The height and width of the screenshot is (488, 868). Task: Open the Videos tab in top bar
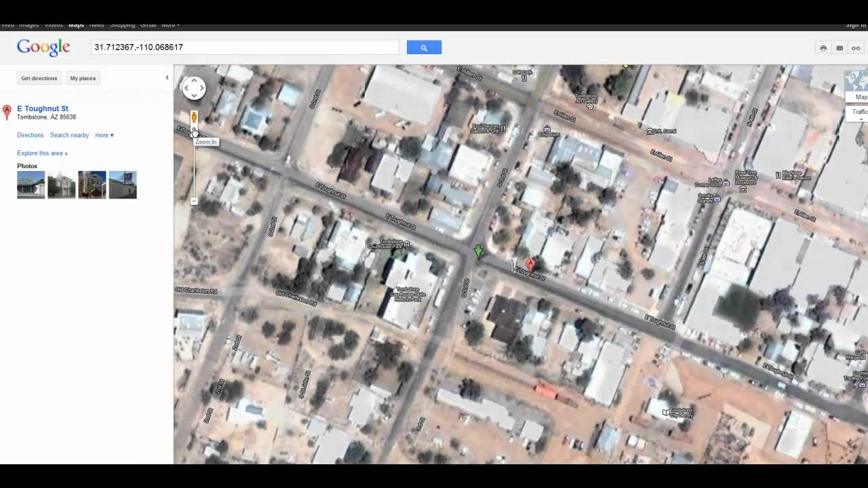pos(54,25)
